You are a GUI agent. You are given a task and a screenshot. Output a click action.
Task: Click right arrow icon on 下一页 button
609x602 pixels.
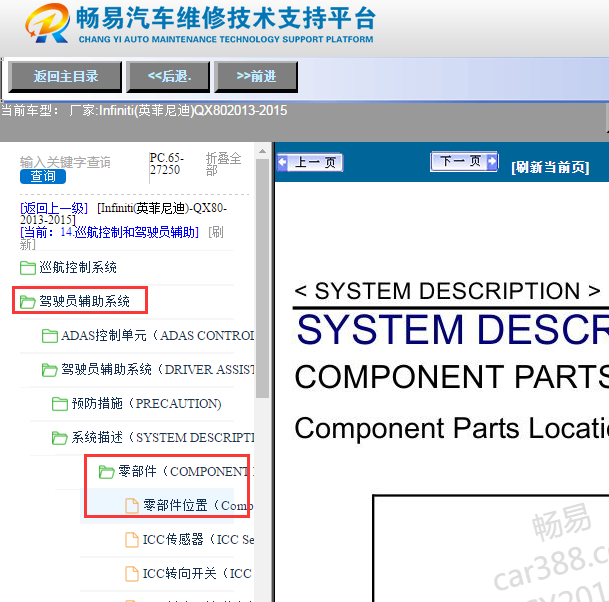point(492,161)
